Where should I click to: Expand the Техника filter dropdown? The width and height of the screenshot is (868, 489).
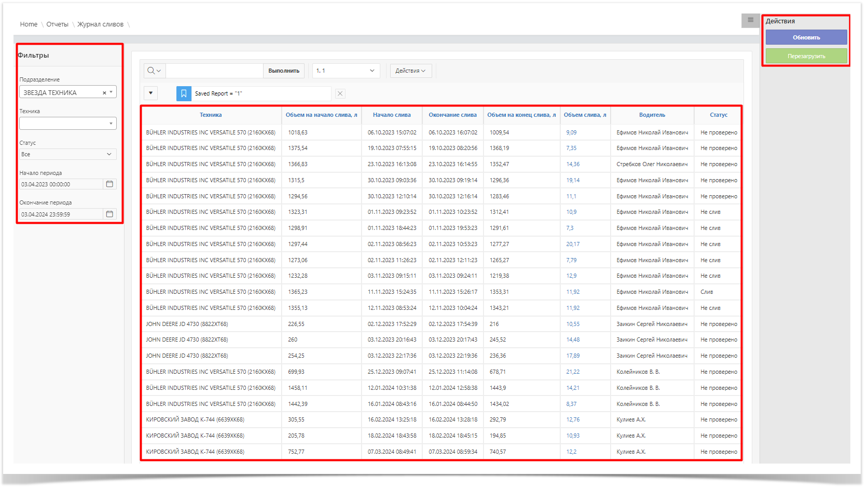coord(111,124)
